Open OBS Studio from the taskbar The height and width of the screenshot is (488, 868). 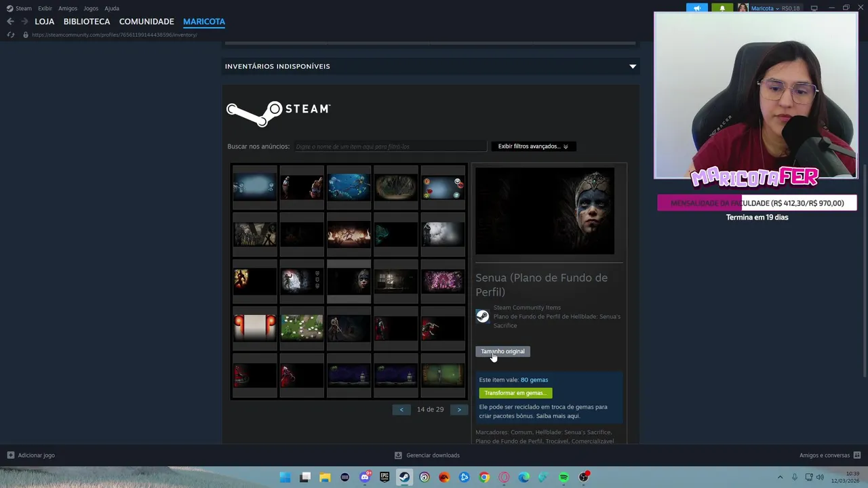[x=584, y=477]
